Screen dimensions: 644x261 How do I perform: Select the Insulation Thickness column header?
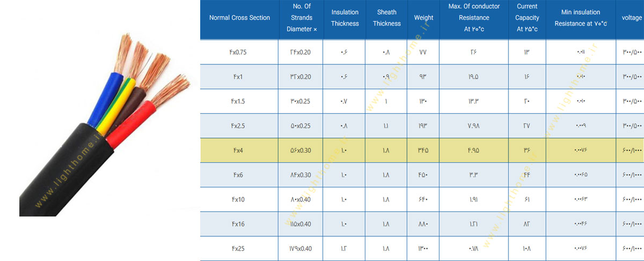point(345,18)
